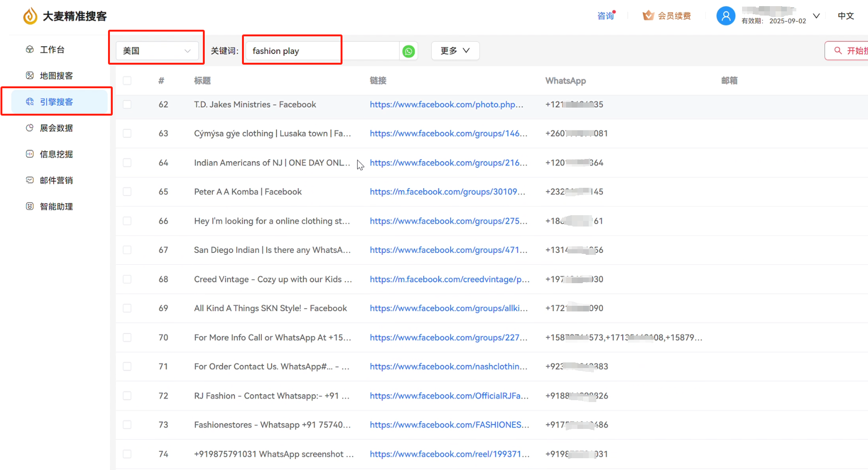
Task: Click the 标题 column header
Action: pyautogui.click(x=202, y=81)
